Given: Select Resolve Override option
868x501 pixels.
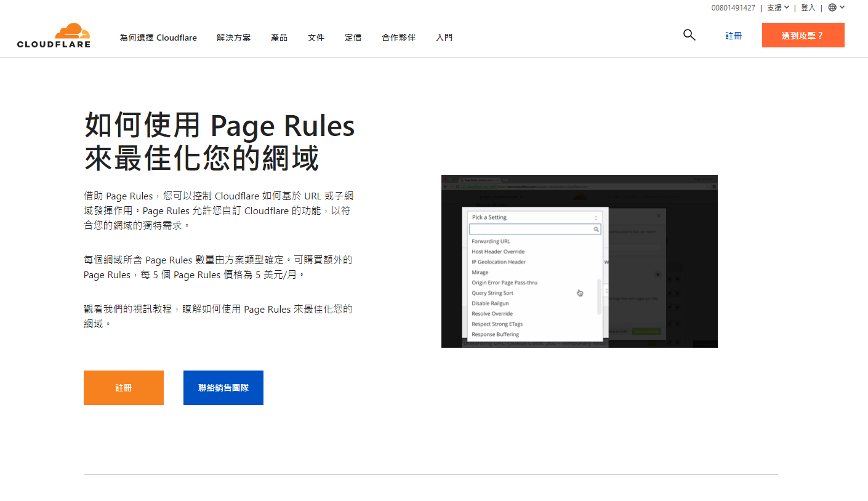Looking at the screenshot, I should 492,314.
